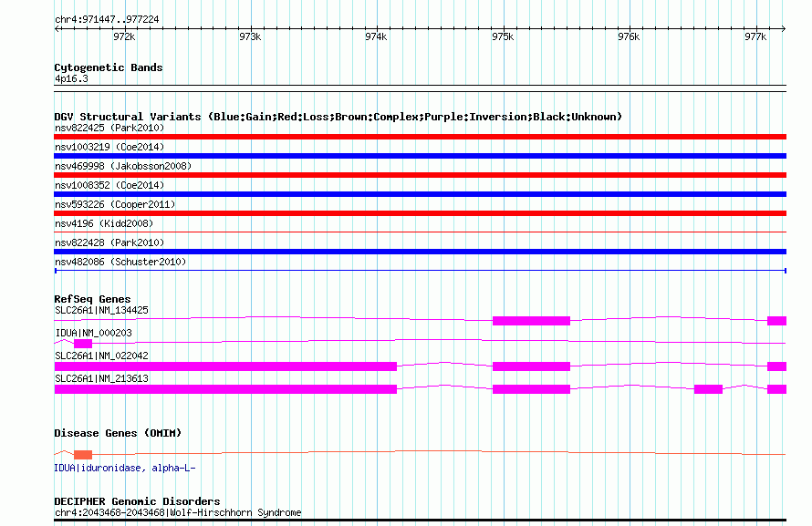Select the 4p16.3 band label
This screenshot has width=812, height=526.
pos(71,79)
